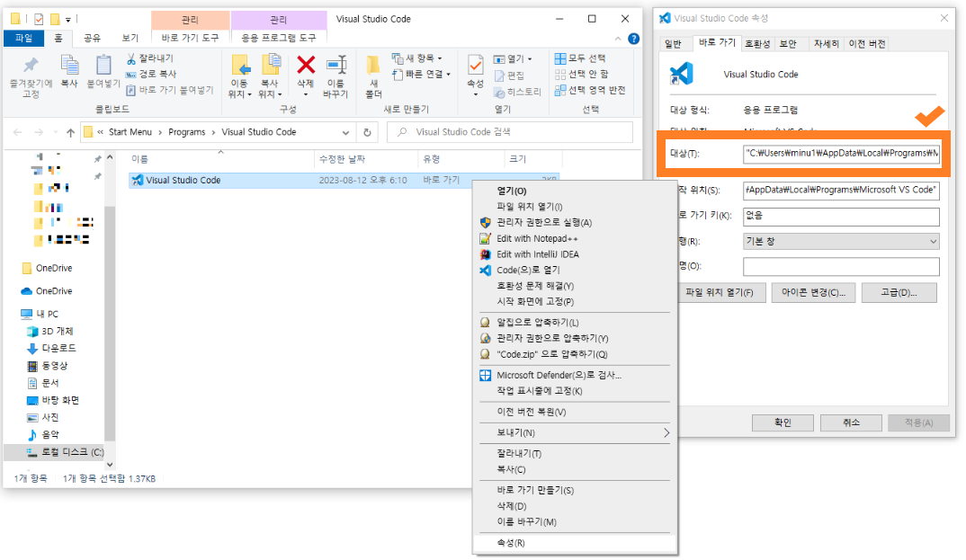966x560 pixels.
Task: Click Invert selection (선택 영역 반전)
Action: tap(589, 90)
